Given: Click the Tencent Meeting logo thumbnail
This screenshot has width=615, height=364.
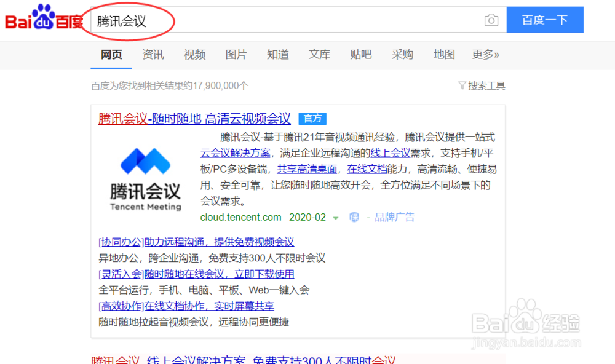Looking at the screenshot, I should pyautogui.click(x=146, y=180).
